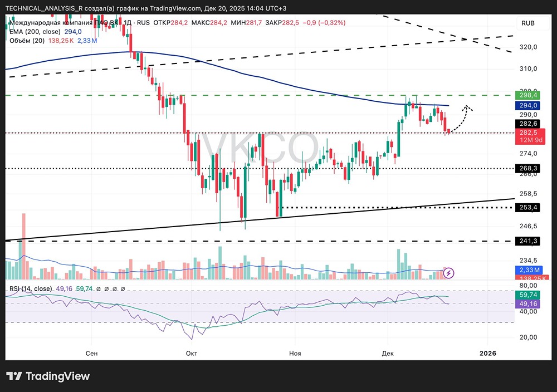Click the purple lightning bolt icon on the volume pane

(448, 273)
